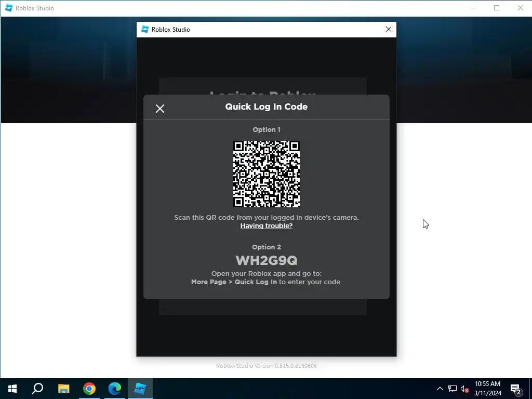Image resolution: width=532 pixels, height=399 pixels.
Task: Click the main Roblox Studio title bar logo
Action: (x=9, y=8)
